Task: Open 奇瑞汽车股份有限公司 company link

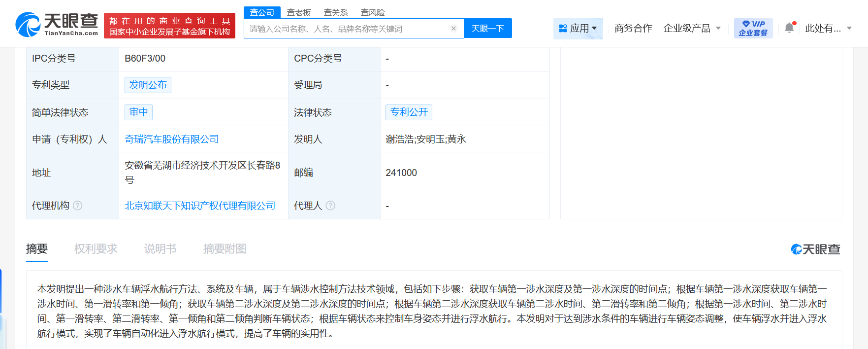Action: pyautogui.click(x=172, y=140)
